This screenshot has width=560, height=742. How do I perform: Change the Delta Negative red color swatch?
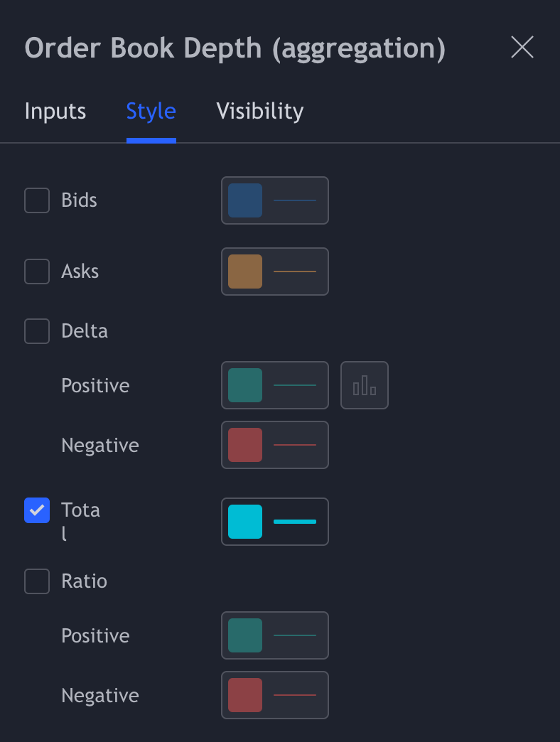click(x=245, y=445)
